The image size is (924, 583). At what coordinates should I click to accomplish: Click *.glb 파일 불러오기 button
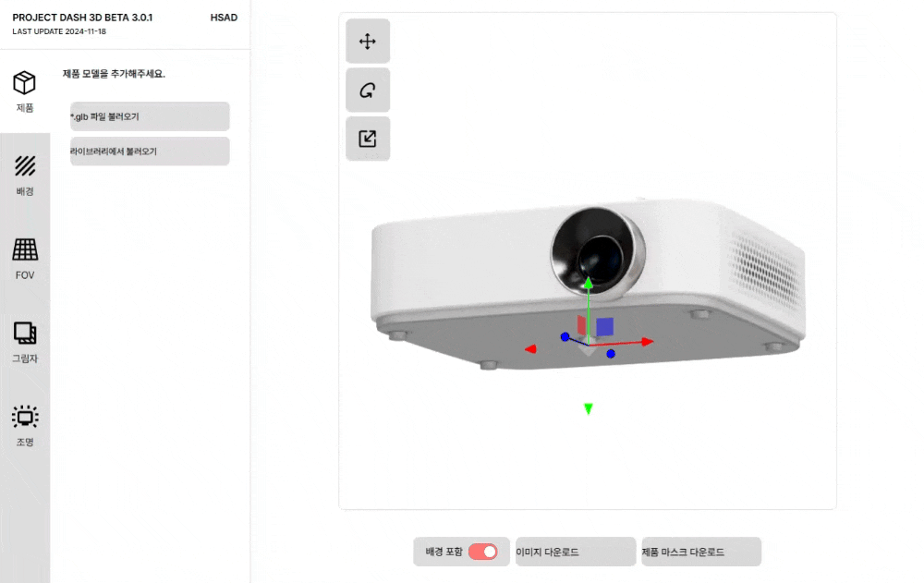point(150,116)
